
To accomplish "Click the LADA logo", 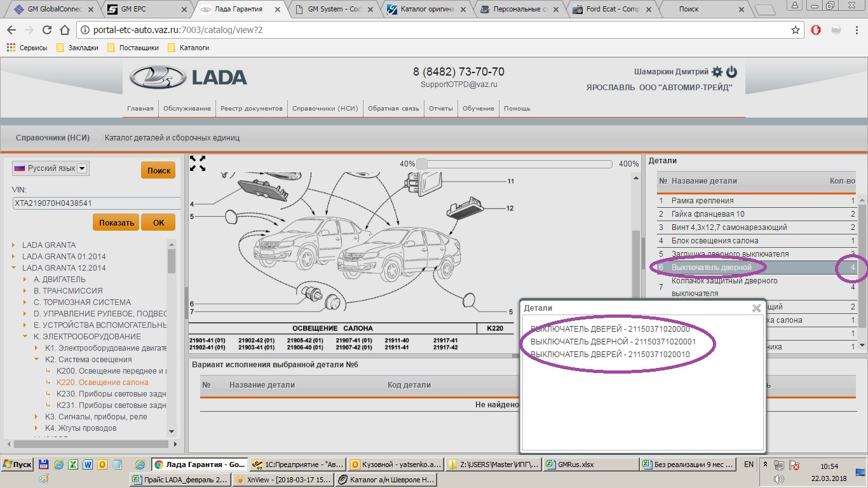I will (189, 77).
